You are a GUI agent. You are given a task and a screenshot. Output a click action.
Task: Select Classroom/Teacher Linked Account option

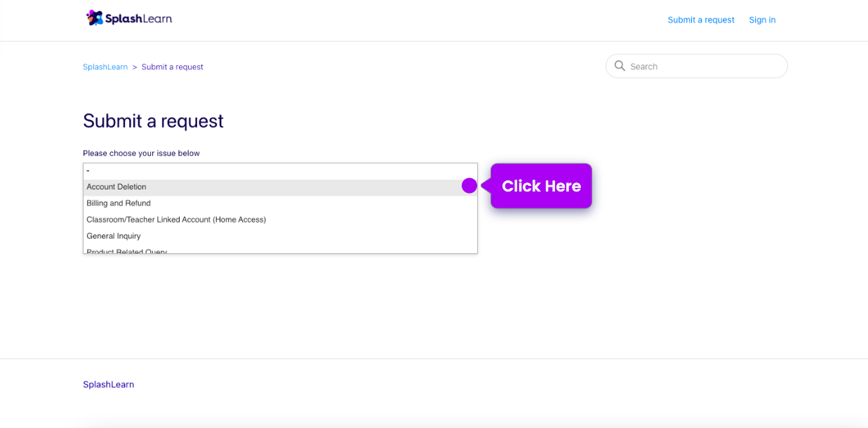coord(176,220)
